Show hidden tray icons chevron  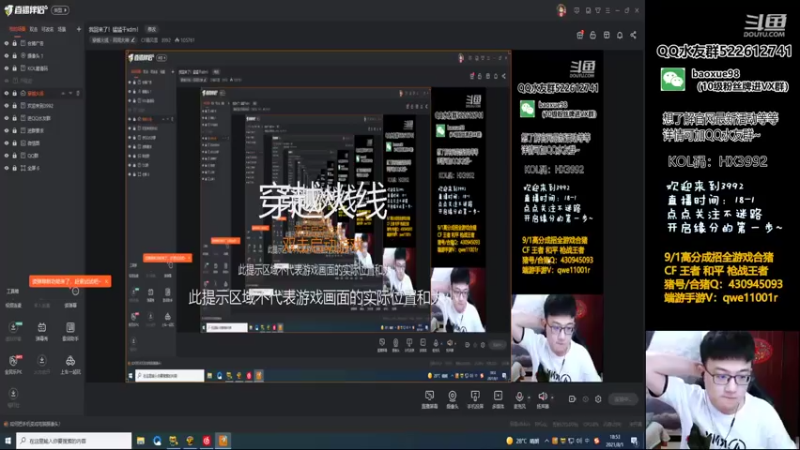546,441
